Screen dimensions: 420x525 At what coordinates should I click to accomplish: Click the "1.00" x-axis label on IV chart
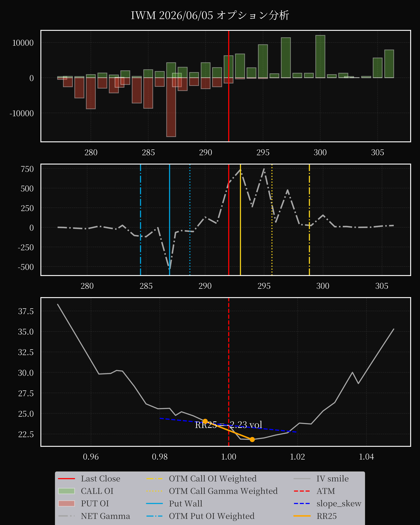[x=229, y=457]
